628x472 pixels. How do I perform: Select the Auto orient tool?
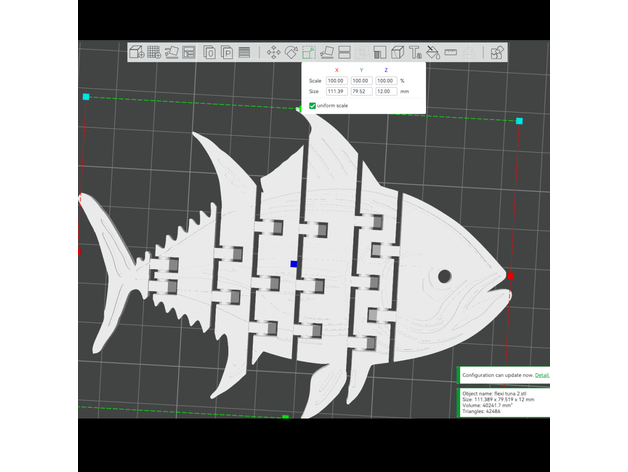[171, 52]
